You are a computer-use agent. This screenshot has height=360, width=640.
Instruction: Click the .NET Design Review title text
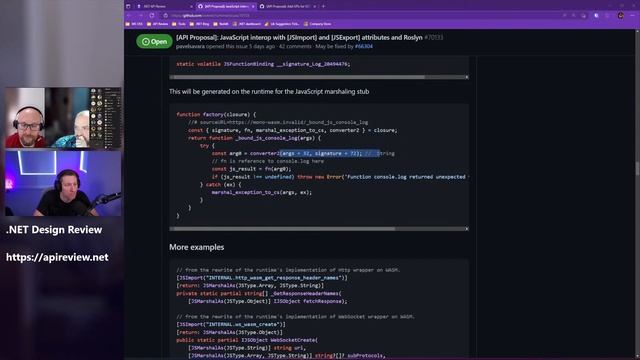[x=54, y=230]
